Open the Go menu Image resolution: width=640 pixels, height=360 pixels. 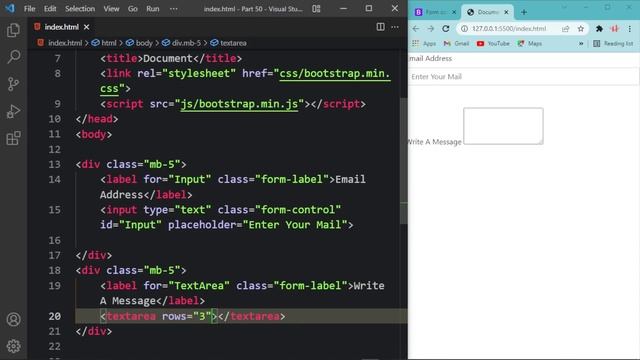pos(133,9)
